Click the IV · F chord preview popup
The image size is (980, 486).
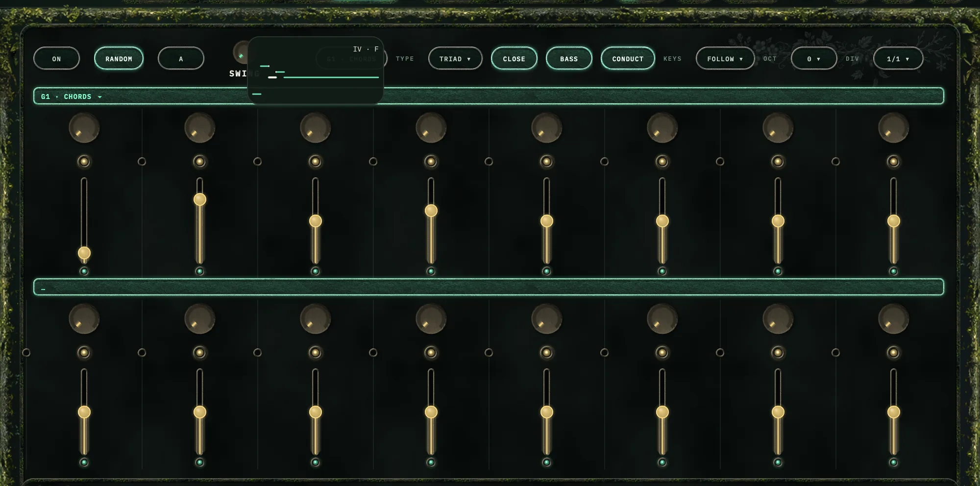[x=316, y=70]
